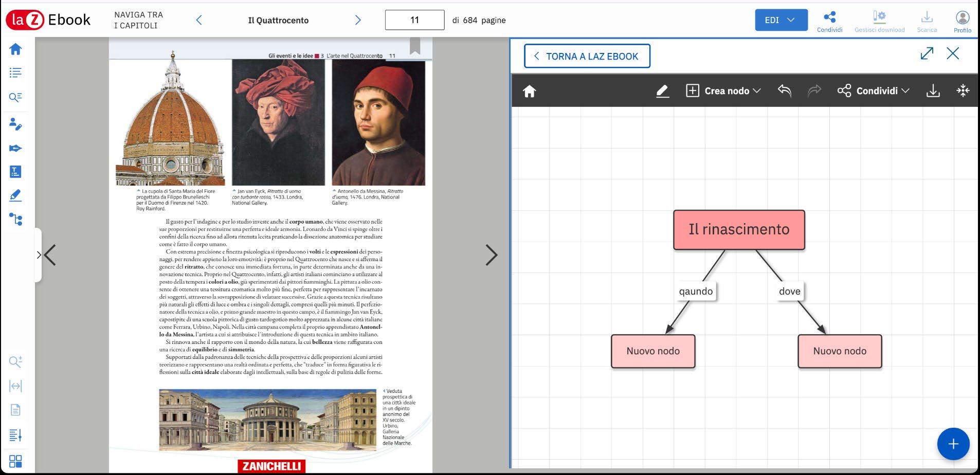Screen dimensions: 980x475
Task: Click the 'NAVIGA TRA I CAPITOLI' label
Action: click(138, 20)
